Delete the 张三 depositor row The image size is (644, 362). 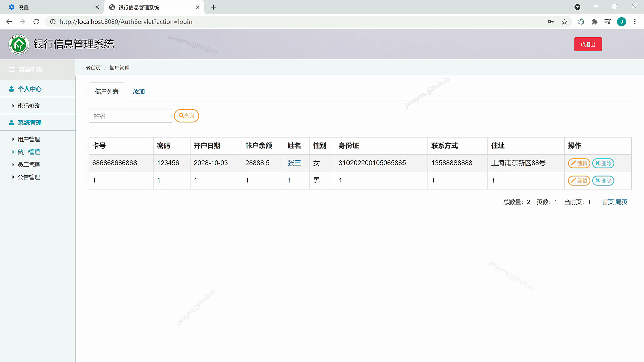coord(603,163)
